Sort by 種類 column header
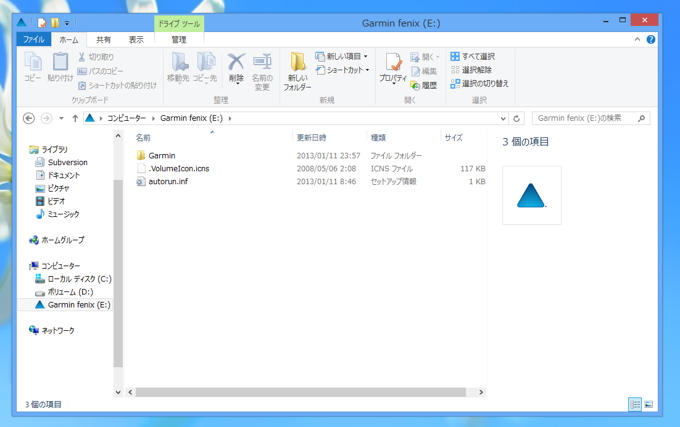Viewport: 680px width, 427px height. 378,137
